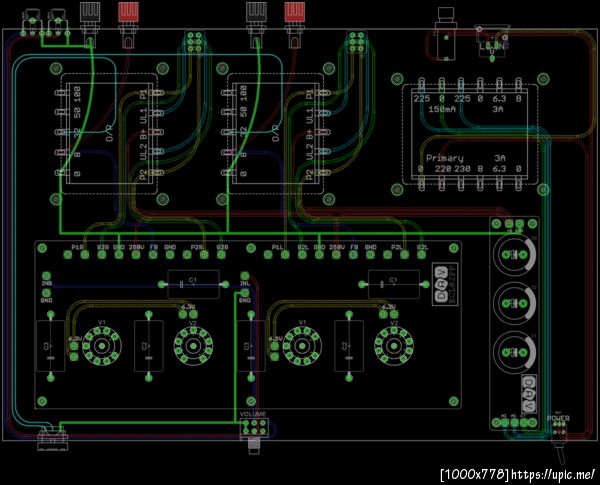Select V1 tube socket in the INL channel section
600x485 pixels.
tap(302, 346)
